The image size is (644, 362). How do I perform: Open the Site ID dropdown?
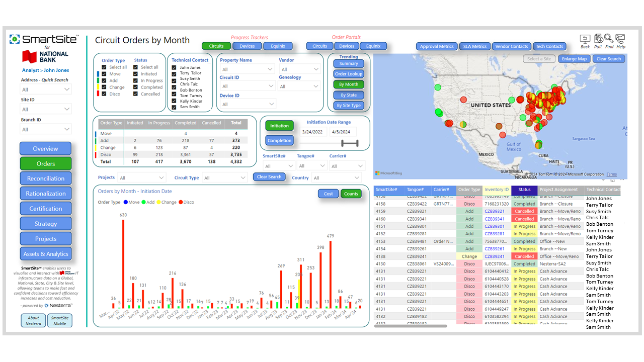click(46, 109)
